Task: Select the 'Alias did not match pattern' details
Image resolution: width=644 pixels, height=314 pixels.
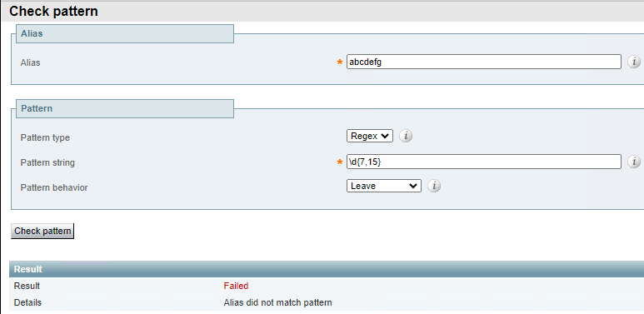Action: pos(277,303)
